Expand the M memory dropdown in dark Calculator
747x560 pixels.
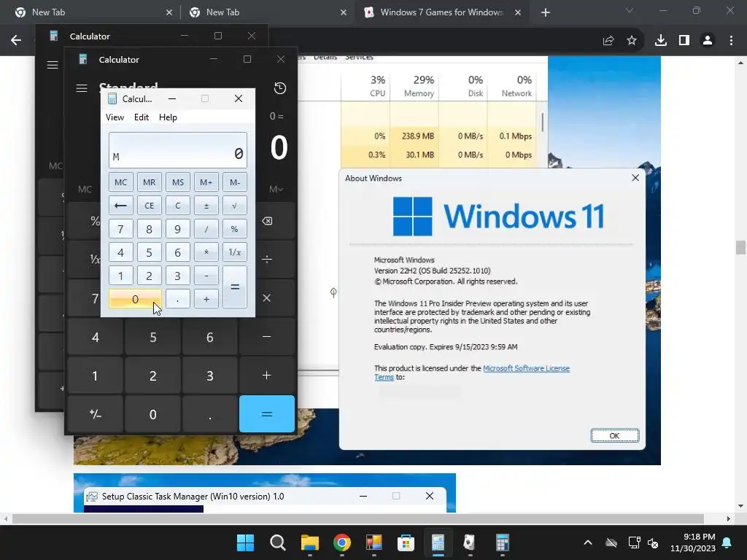tap(276, 189)
